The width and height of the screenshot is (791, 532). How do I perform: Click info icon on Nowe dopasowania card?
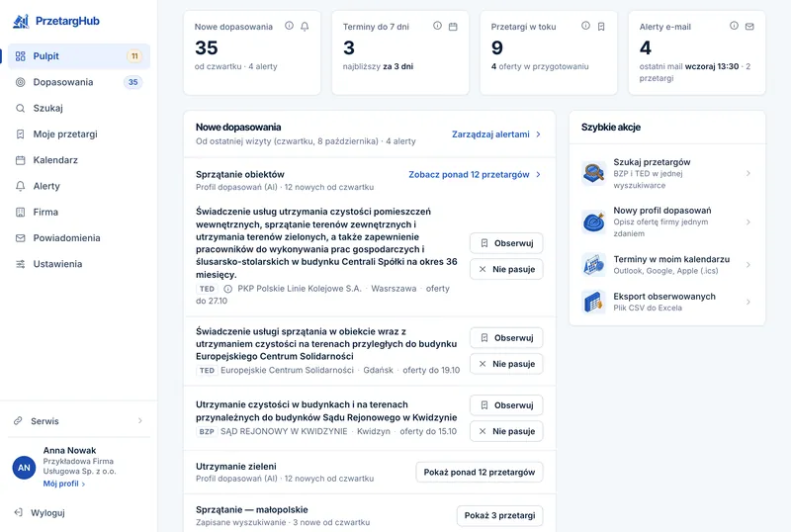coord(289,26)
